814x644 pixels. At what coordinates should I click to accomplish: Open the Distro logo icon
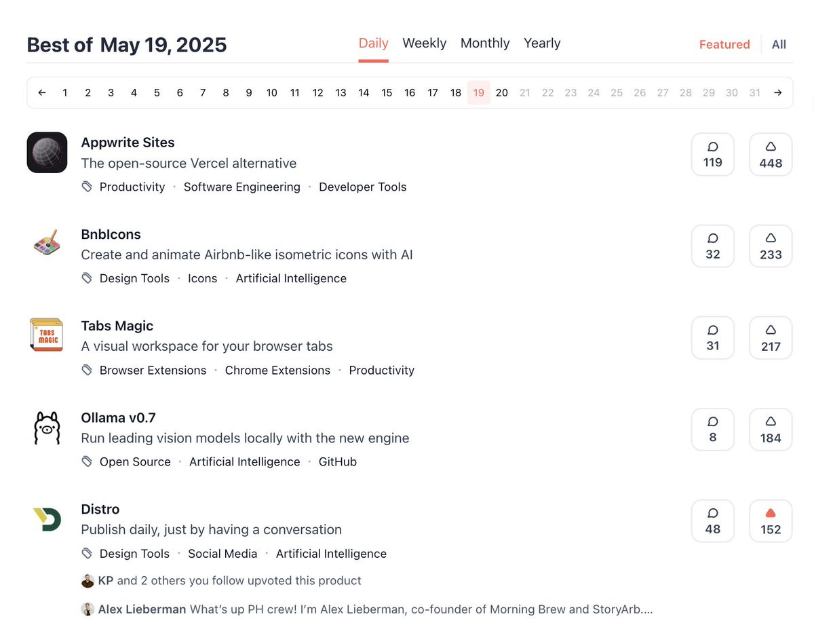47,519
